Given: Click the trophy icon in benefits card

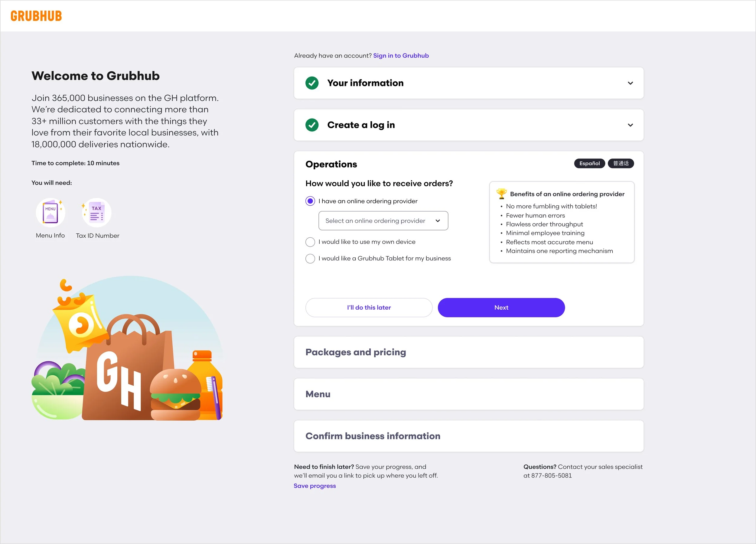Looking at the screenshot, I should [501, 194].
